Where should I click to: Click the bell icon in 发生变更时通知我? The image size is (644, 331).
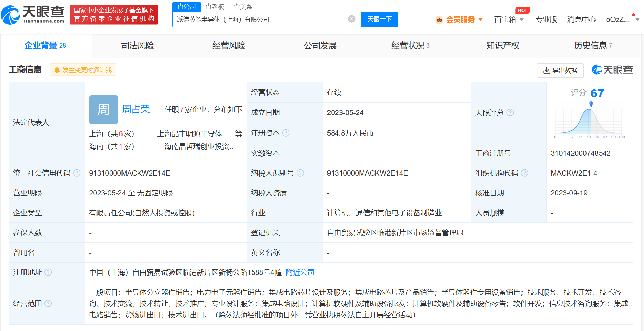[x=57, y=70]
